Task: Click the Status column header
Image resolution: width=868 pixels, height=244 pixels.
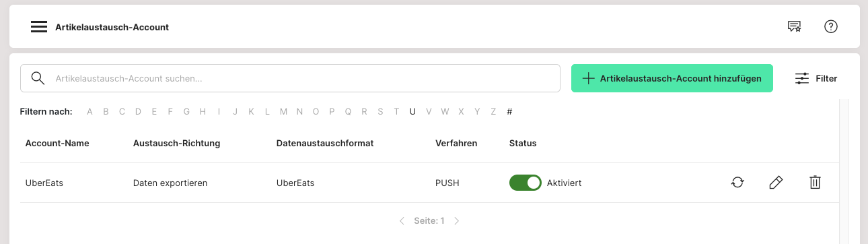Action: [x=523, y=143]
